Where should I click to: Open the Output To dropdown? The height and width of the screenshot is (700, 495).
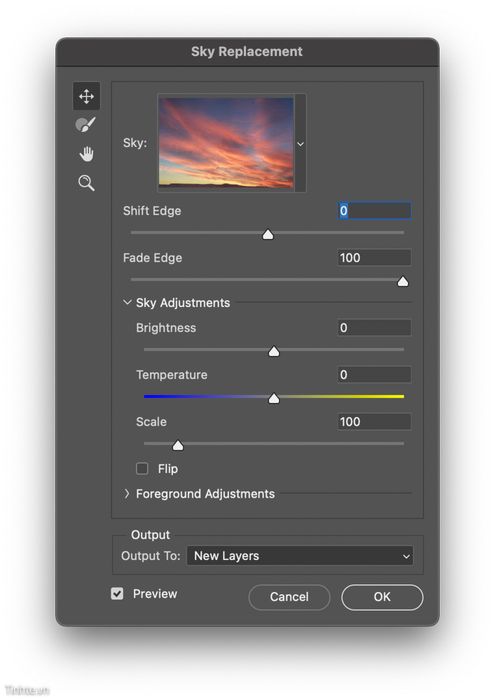point(300,555)
